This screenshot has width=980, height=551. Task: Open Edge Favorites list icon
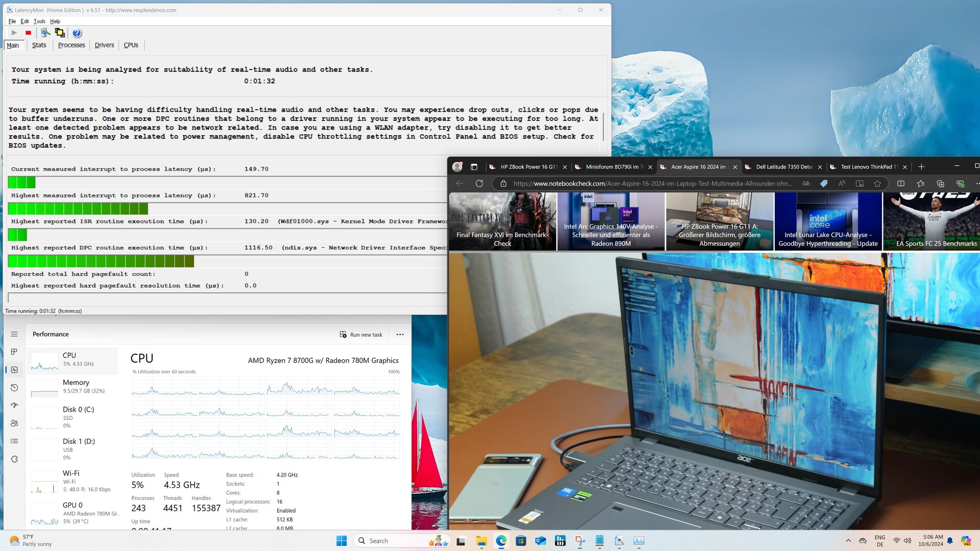(x=921, y=184)
